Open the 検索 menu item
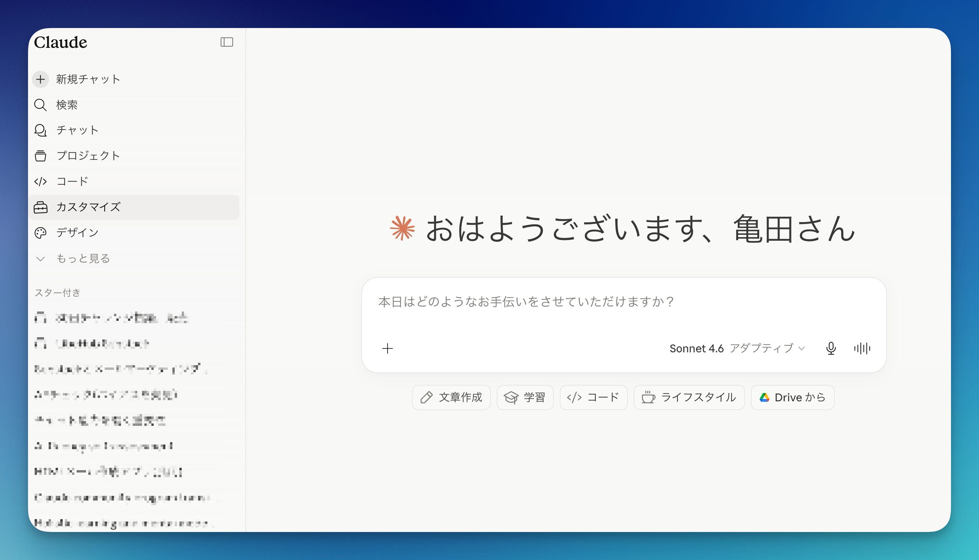The image size is (979, 560). (134, 105)
